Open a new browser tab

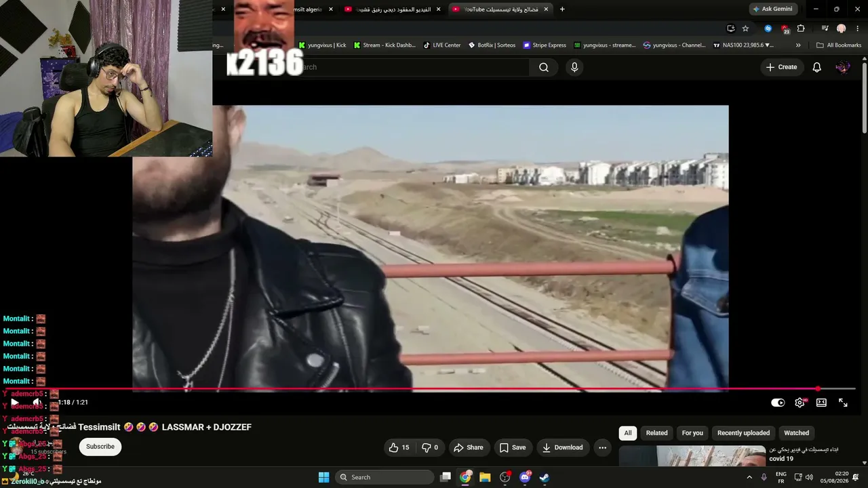click(x=562, y=9)
